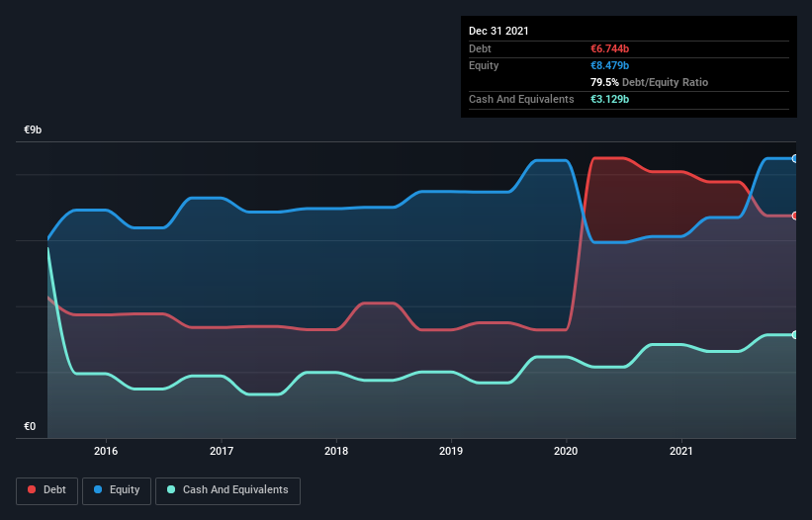Viewport: 812px width, 520px height.
Task: Click the 2017 axis label
Action: click(222, 451)
